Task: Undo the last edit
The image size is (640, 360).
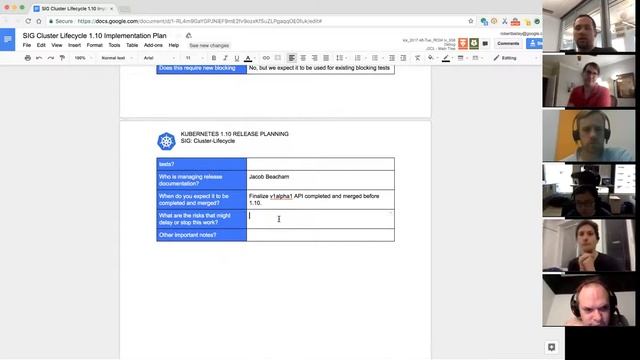Action: click(x=39, y=58)
